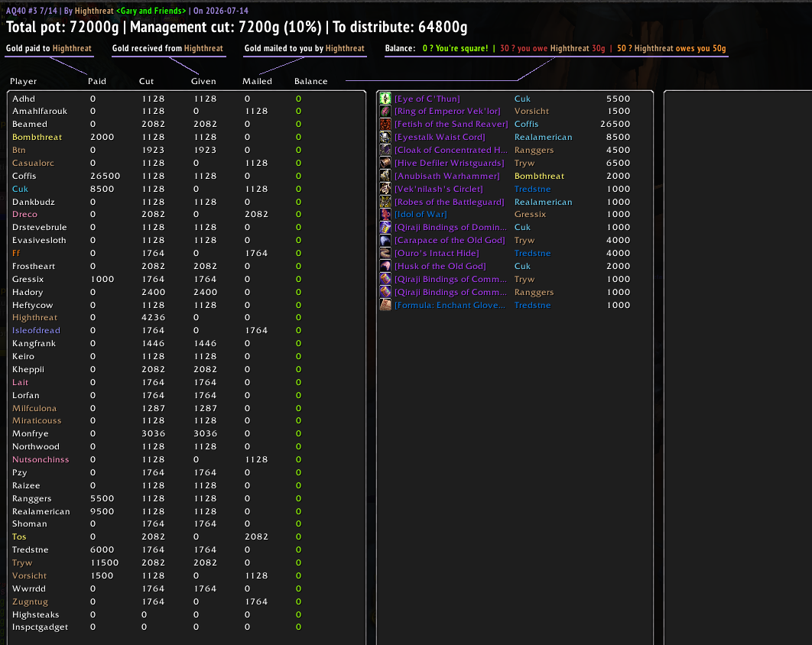Select the Adhd player row name
Screen dimensions: 812x645
24,99
